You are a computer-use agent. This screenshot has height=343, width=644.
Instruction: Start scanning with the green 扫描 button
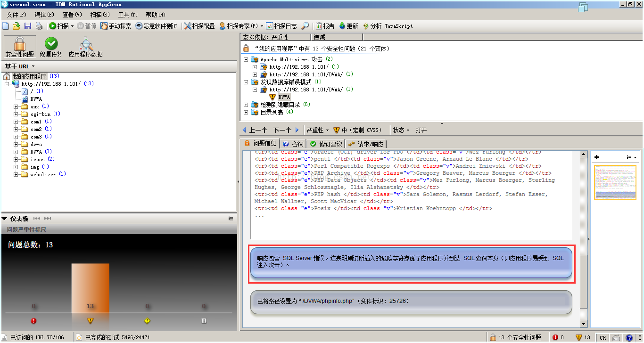click(59, 26)
